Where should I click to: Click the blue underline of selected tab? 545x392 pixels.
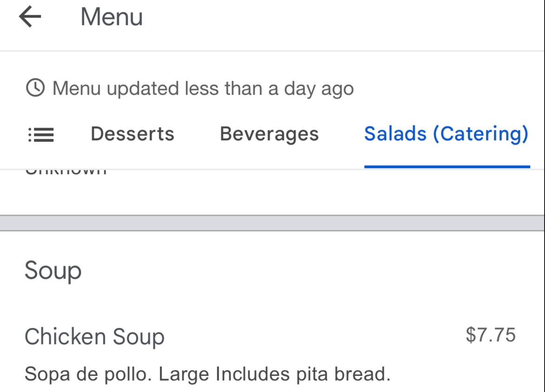coord(447,166)
